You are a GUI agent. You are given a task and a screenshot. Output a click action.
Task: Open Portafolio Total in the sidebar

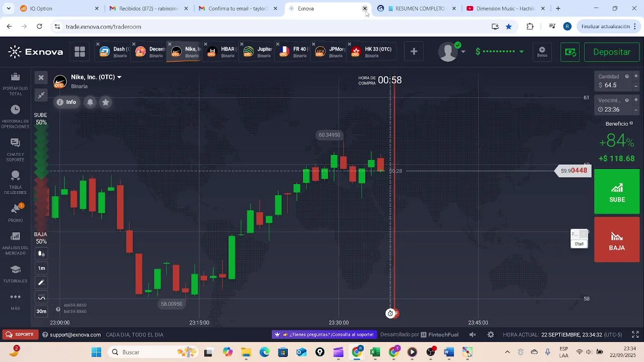coord(16,83)
